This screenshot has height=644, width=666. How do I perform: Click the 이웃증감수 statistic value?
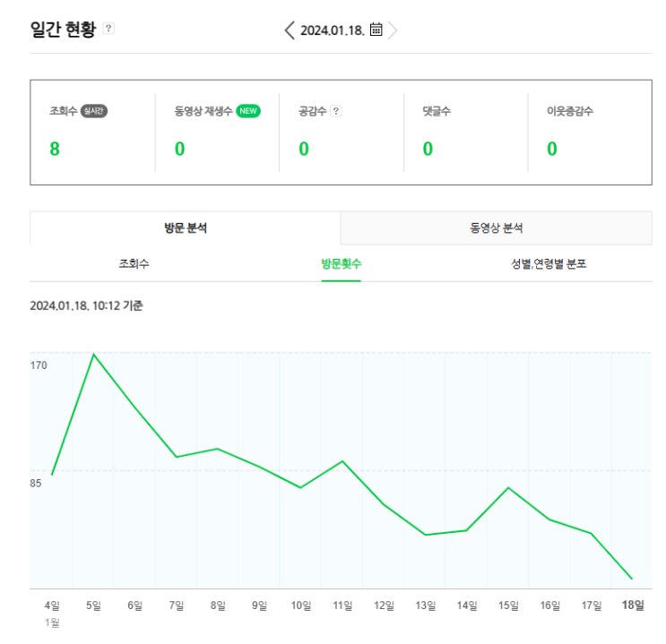pos(552,149)
